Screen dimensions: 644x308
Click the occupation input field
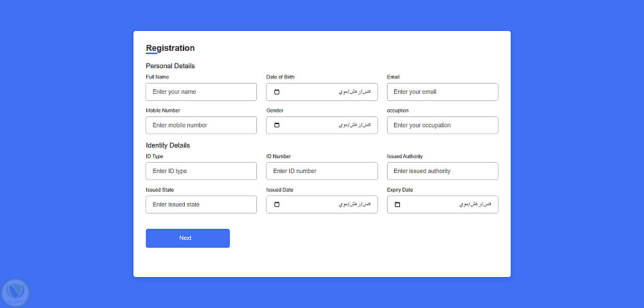(x=442, y=125)
